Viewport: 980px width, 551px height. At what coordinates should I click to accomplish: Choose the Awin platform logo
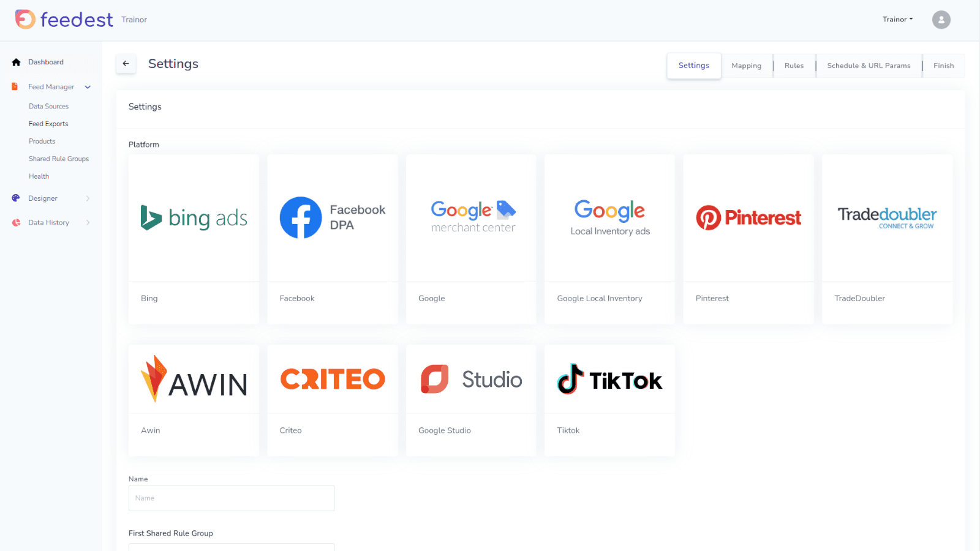tap(194, 380)
